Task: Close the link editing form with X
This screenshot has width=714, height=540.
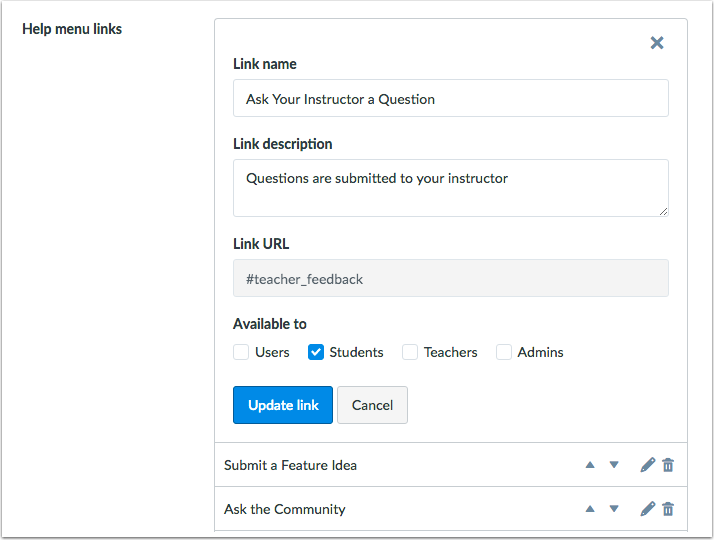Action: pos(657,42)
